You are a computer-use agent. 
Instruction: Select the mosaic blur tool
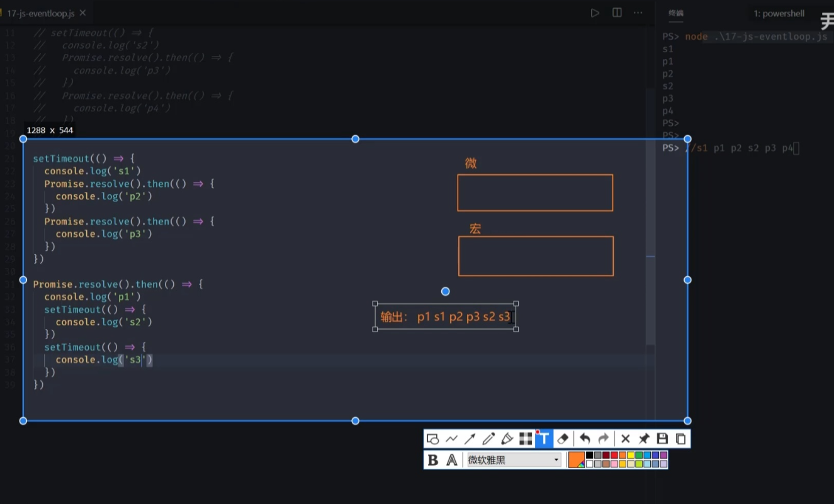(x=526, y=439)
